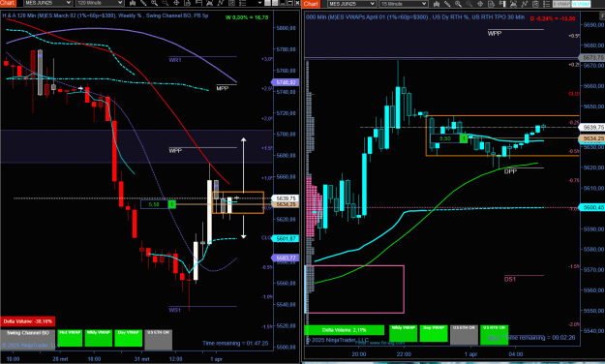Click the 5,50 position marker on left chart
Screen dimensions: 605x364
(x=158, y=204)
